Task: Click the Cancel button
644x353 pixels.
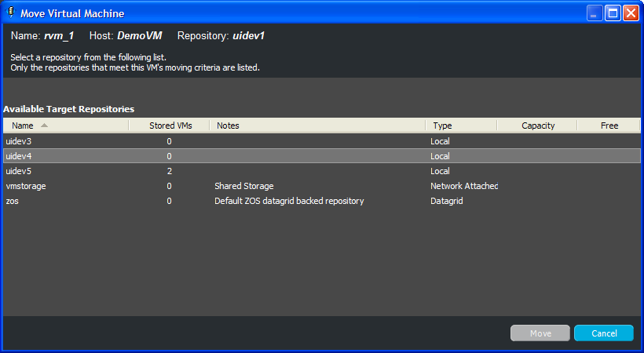Action: [604, 333]
